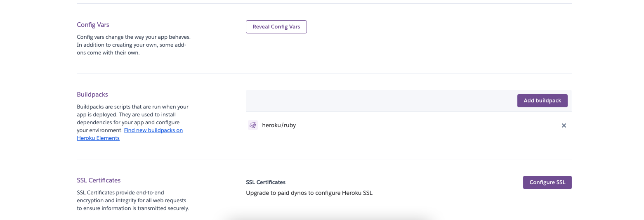Open Configure SSL
Viewport: 644px width, 220px height.
coord(547,182)
